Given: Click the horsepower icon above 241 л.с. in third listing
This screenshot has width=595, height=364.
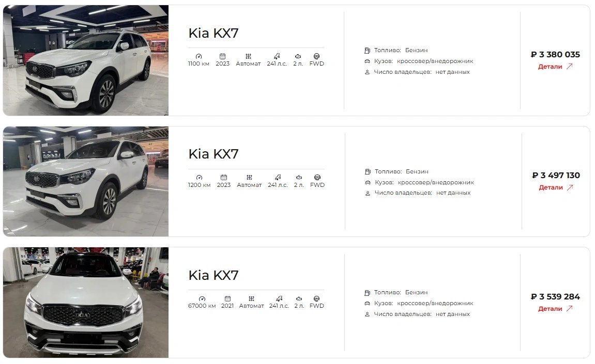Looking at the screenshot, I should [x=279, y=298].
